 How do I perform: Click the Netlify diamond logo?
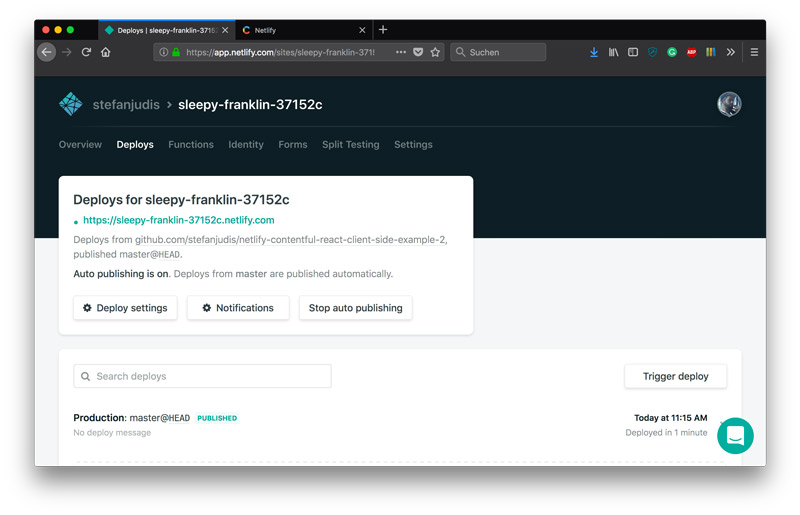point(70,104)
